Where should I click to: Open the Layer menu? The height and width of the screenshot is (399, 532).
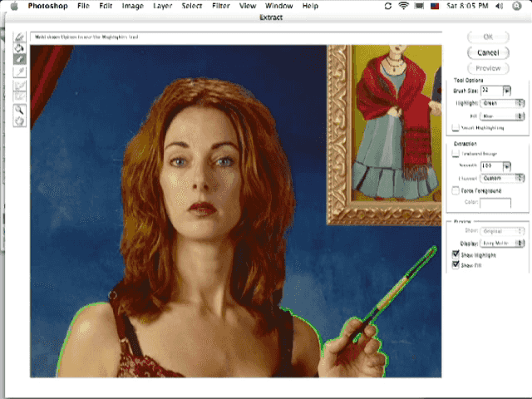[161, 6]
